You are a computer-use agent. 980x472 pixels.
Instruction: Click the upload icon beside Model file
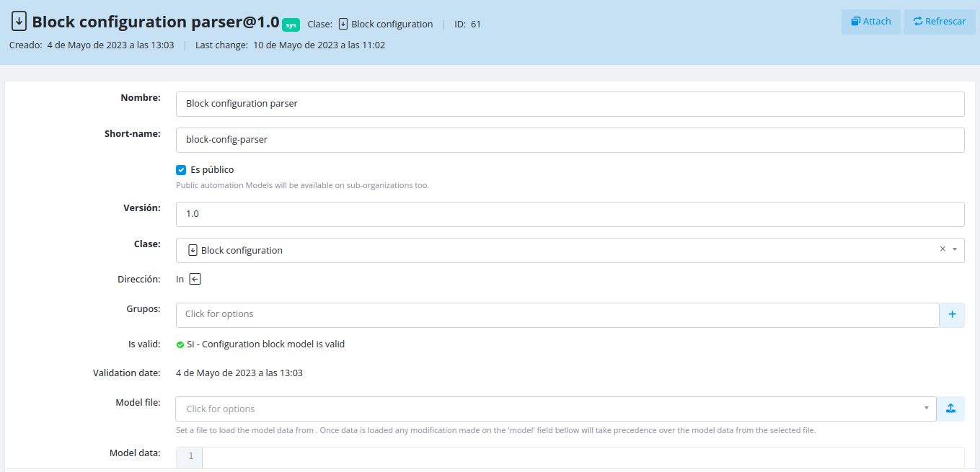click(950, 409)
